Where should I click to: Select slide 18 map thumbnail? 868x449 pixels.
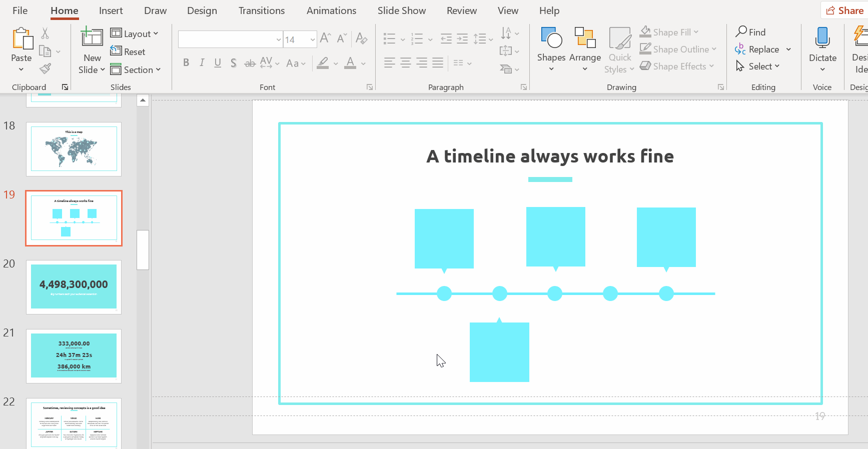pos(74,149)
